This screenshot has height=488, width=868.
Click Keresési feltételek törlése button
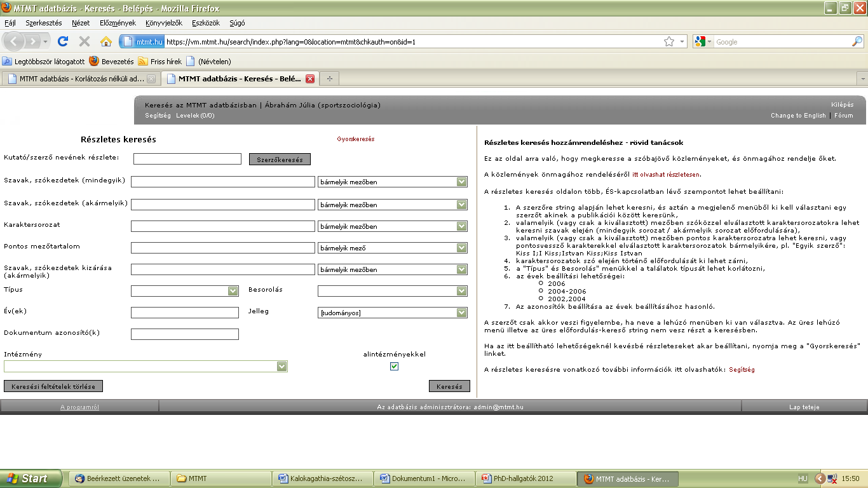(x=53, y=386)
